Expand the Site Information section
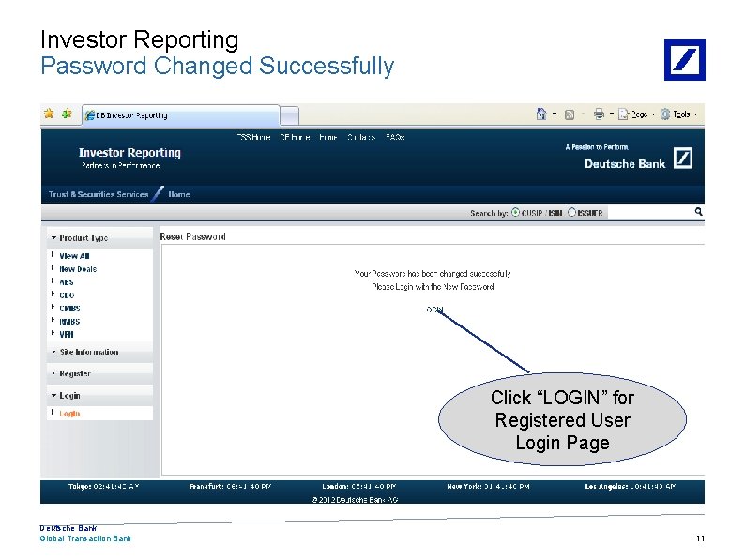 [x=99, y=352]
